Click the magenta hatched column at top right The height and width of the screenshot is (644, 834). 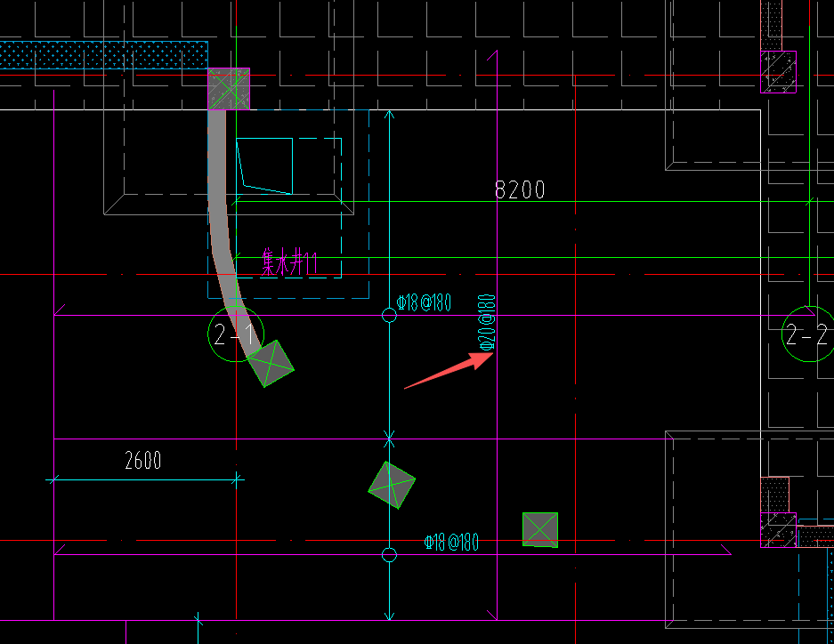778,72
